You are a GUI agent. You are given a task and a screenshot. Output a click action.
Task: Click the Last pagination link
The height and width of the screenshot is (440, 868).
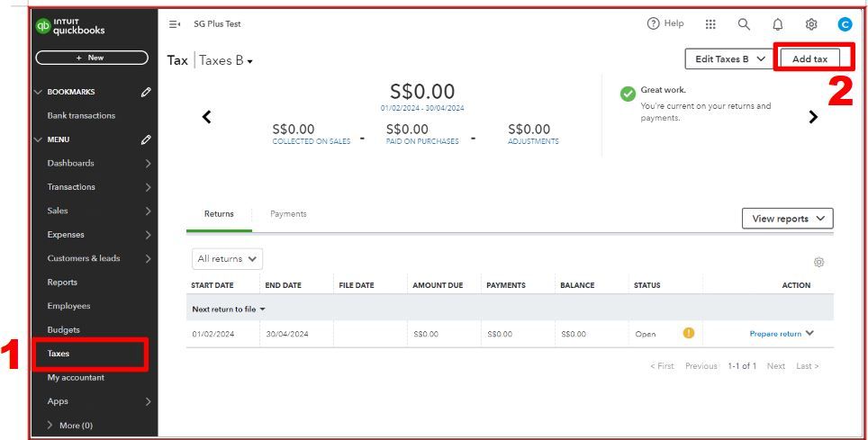(x=808, y=366)
